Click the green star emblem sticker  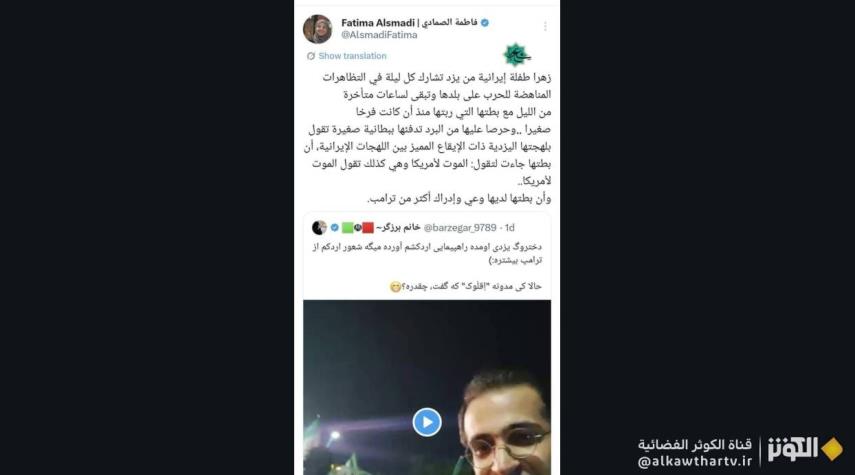tap(516, 55)
